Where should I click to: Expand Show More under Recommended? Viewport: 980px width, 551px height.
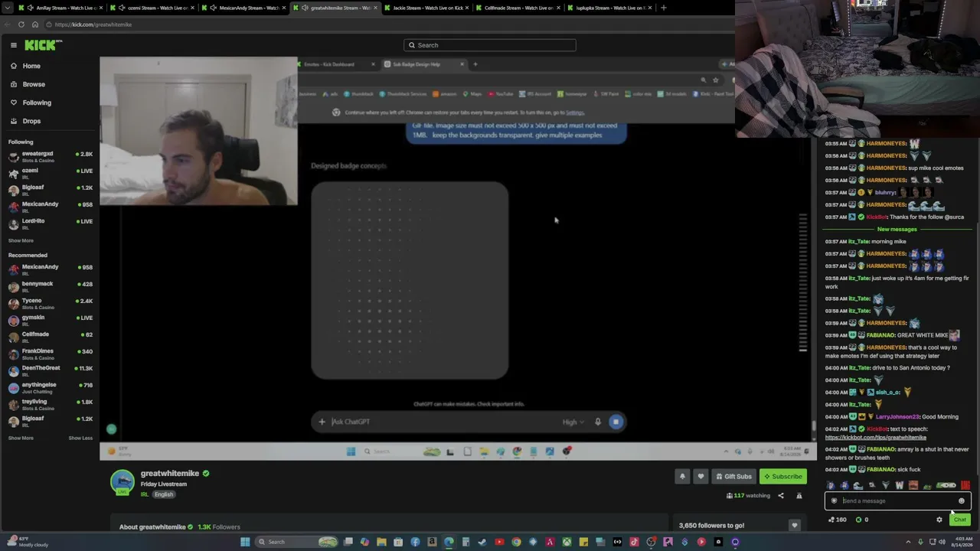coord(21,439)
